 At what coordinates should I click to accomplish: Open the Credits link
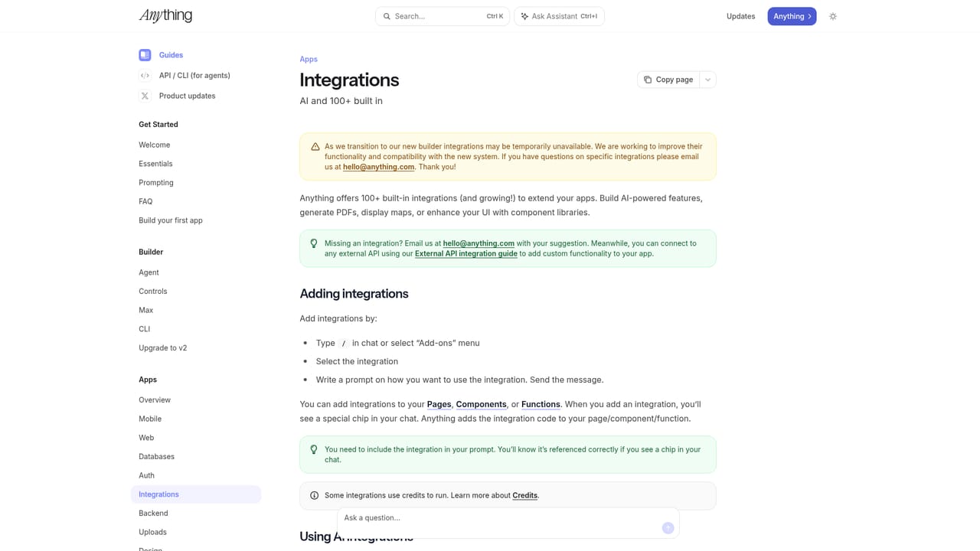(525, 495)
